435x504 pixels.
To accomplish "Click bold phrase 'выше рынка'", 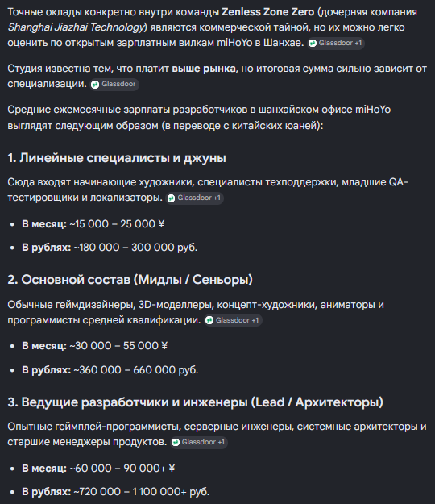I will pos(204,69).
